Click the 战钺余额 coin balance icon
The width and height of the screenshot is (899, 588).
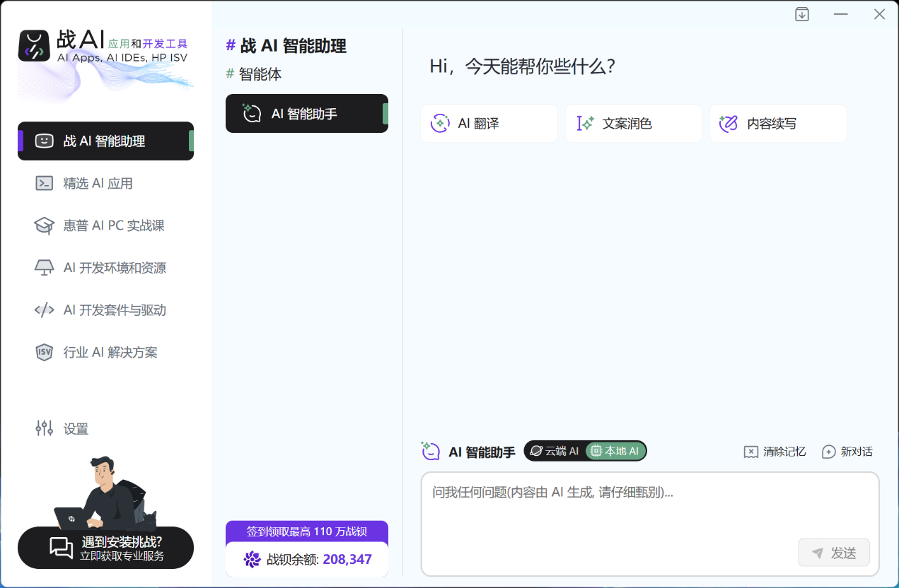[x=253, y=559]
